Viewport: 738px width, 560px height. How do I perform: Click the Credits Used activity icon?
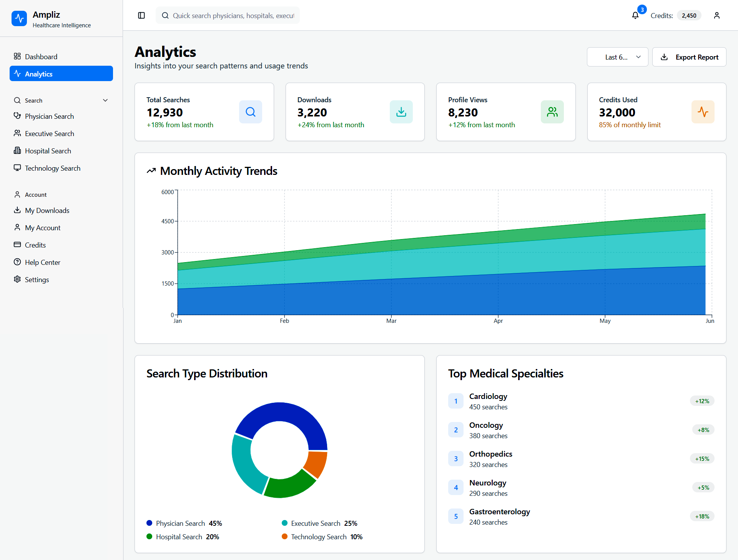703,112
